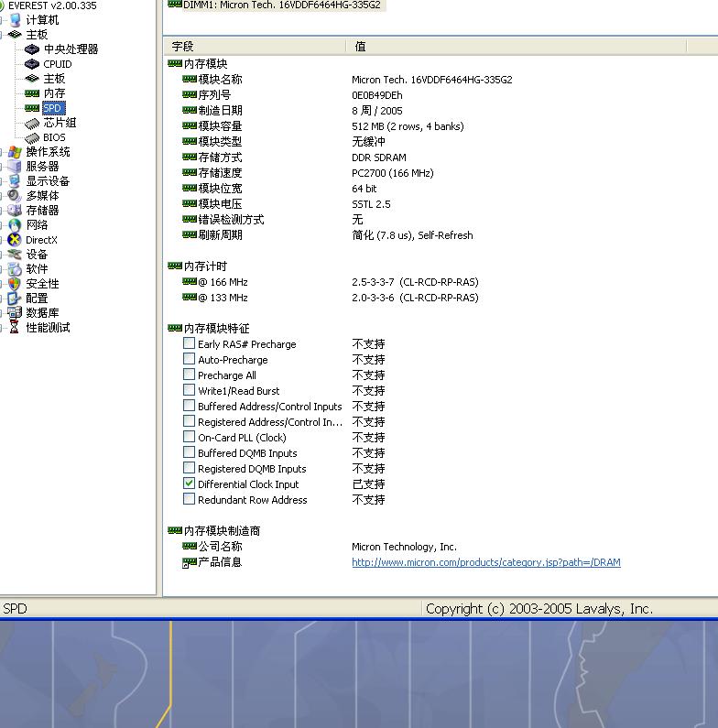Select the 芯片组 tree item label

(x=60, y=123)
